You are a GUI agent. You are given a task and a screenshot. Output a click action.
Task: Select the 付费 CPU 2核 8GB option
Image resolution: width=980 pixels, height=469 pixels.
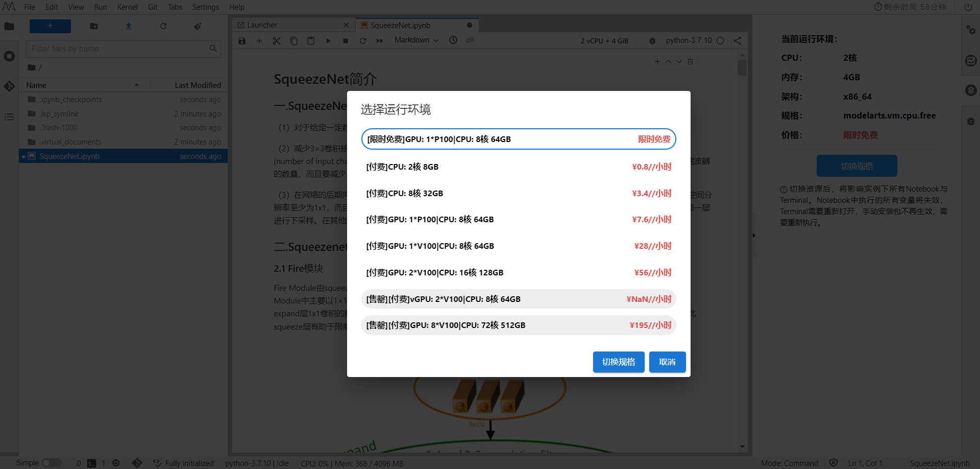[519, 166]
